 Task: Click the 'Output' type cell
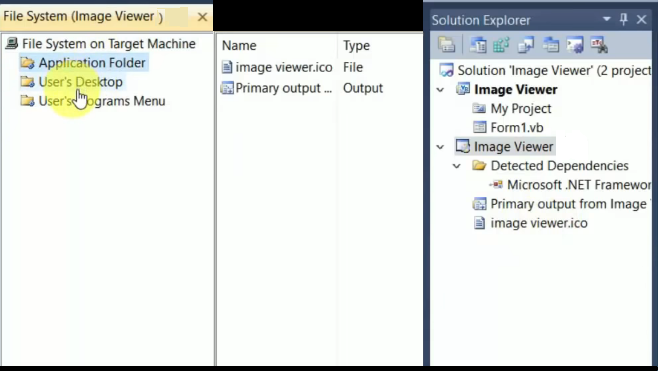tap(363, 88)
